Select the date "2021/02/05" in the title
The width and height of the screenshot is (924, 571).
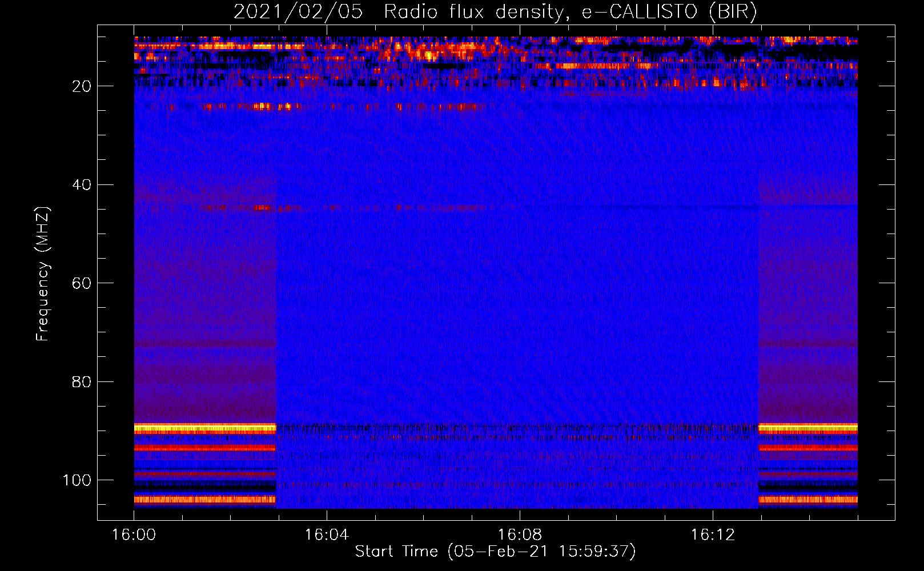click(298, 12)
